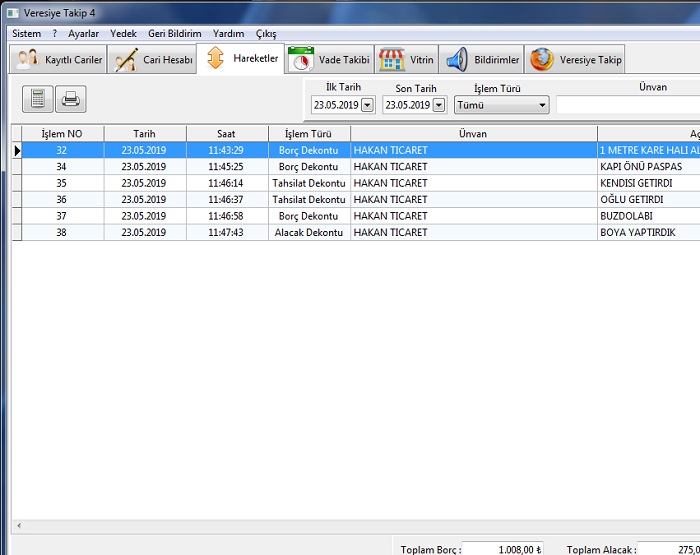Click the KENDISI GETIRDI description cell
Viewport: 700px width, 555px height.
[x=649, y=184]
